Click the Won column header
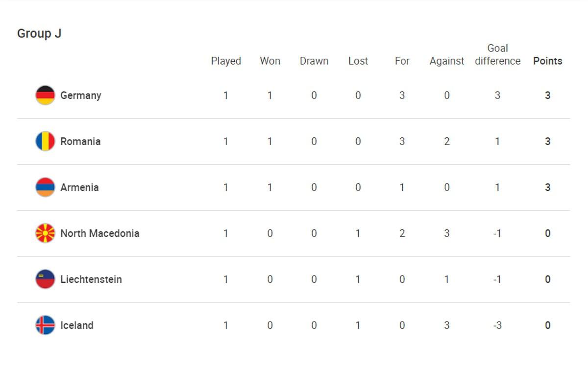The height and width of the screenshot is (373, 588). coord(270,61)
